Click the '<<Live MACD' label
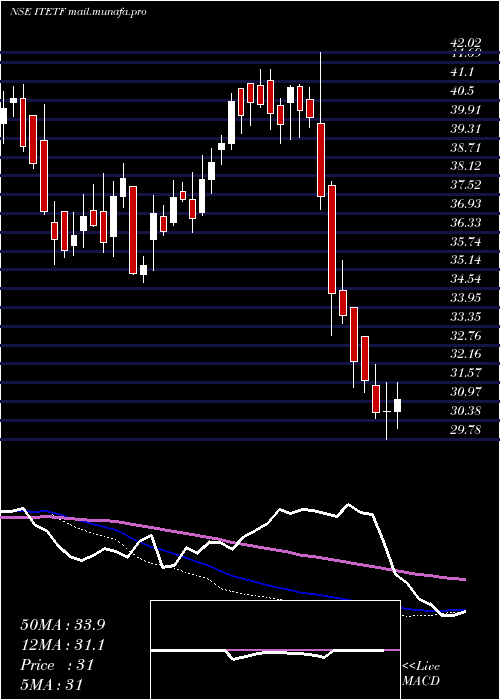This screenshot has height=700, width=500. click(421, 674)
